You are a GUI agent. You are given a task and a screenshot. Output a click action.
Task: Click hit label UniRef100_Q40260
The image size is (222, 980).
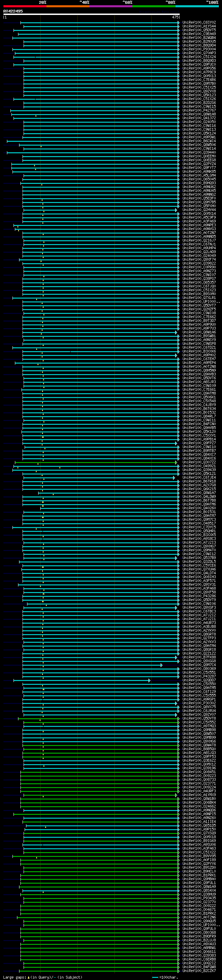click(x=199, y=508)
